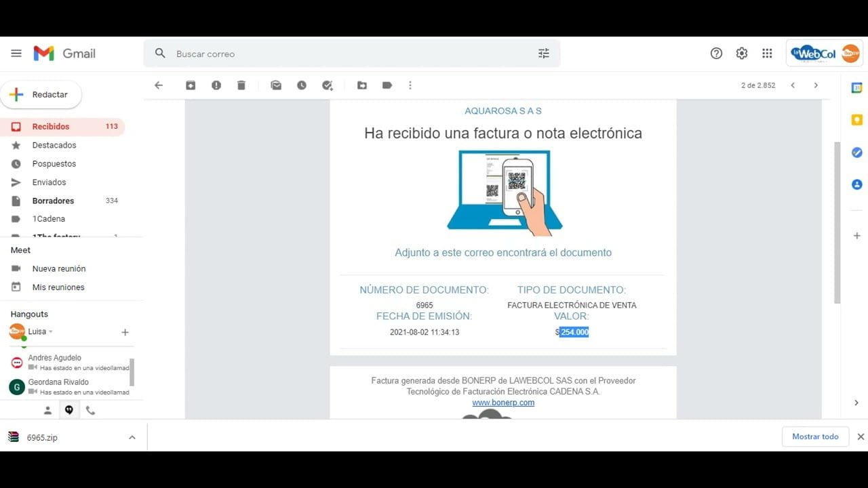Image resolution: width=868 pixels, height=488 pixels.
Task: Open Google Calendar side panel icon
Action: coord(856,87)
